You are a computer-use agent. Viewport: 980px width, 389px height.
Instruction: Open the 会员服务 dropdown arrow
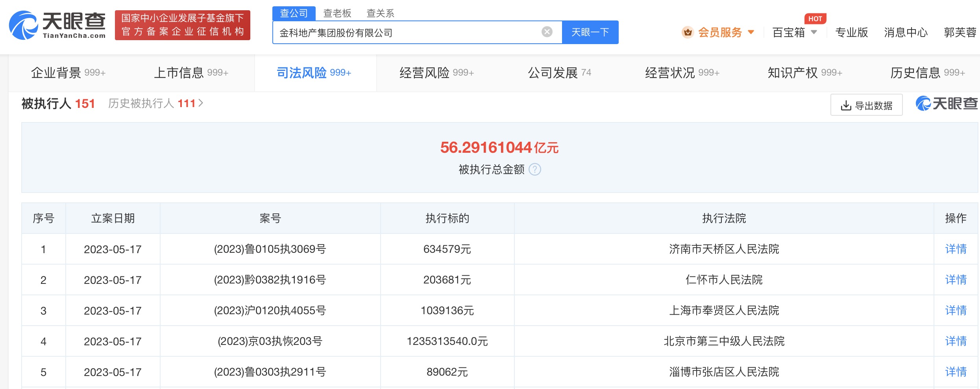(751, 32)
